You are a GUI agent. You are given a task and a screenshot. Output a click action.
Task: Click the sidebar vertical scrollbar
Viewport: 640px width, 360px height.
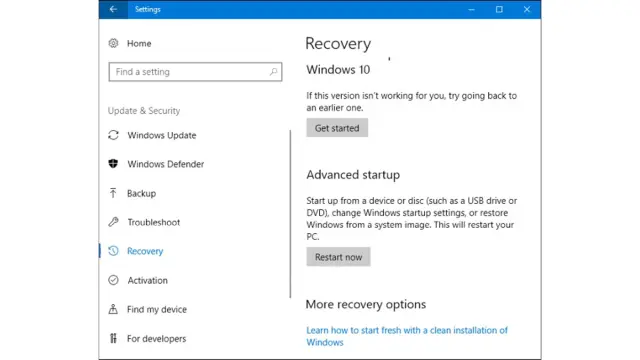pyautogui.click(x=290, y=214)
